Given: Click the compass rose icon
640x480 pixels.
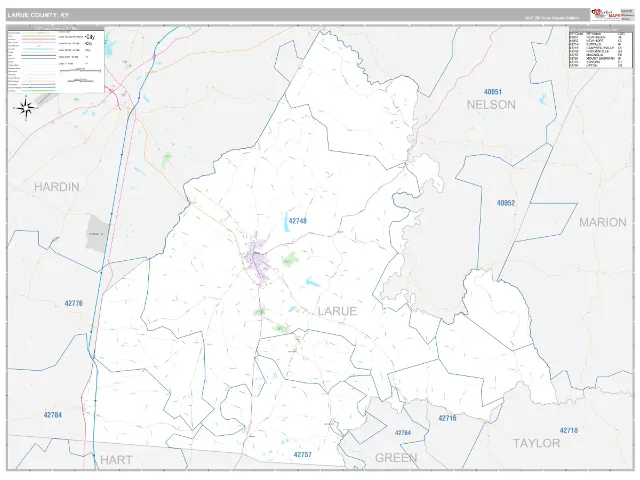Looking at the screenshot, I should click(x=26, y=108).
